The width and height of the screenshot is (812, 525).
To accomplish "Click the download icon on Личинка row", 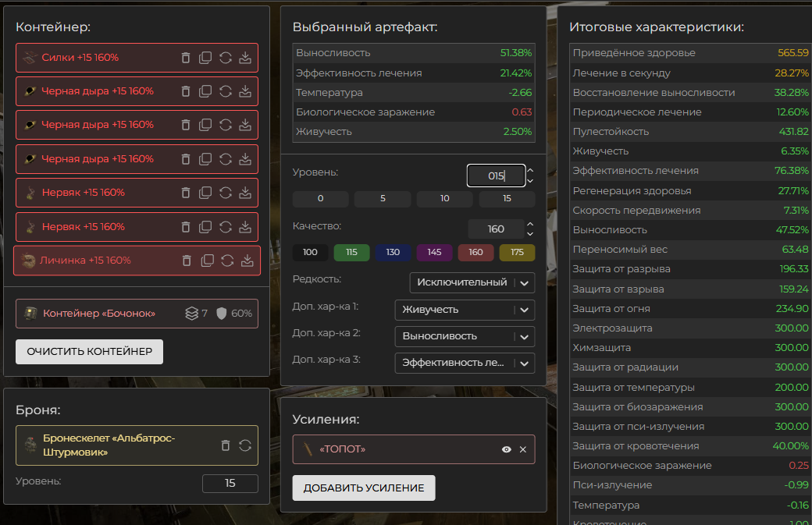I will click(247, 261).
